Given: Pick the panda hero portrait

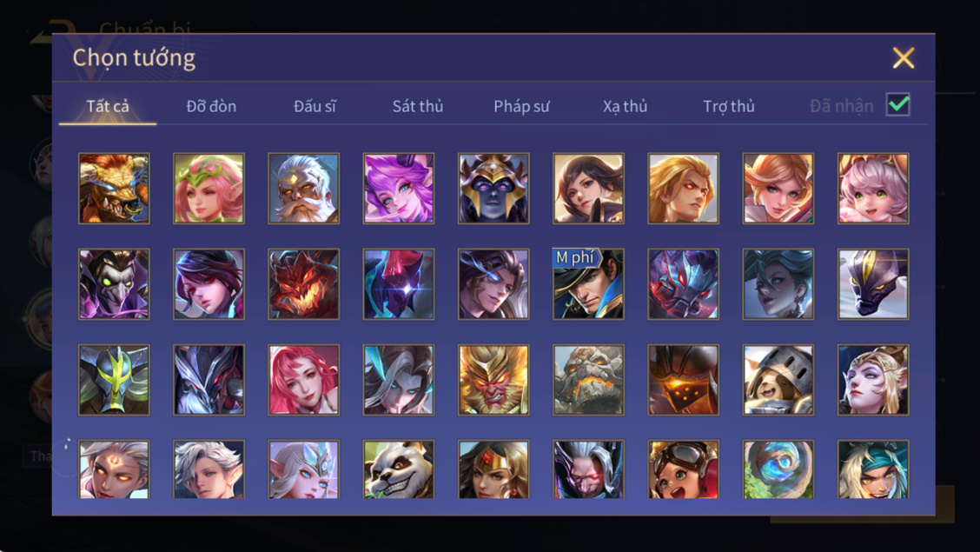Looking at the screenshot, I should (399, 469).
